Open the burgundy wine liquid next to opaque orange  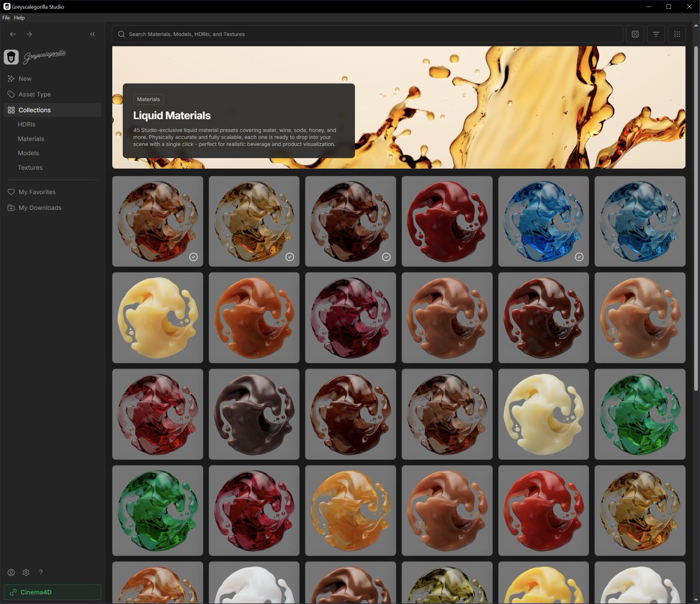pos(351,318)
